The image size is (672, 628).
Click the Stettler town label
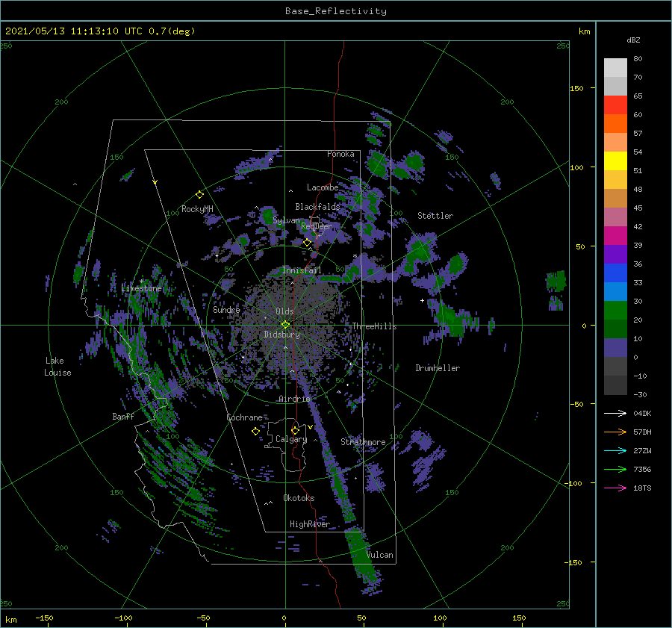tap(435, 216)
